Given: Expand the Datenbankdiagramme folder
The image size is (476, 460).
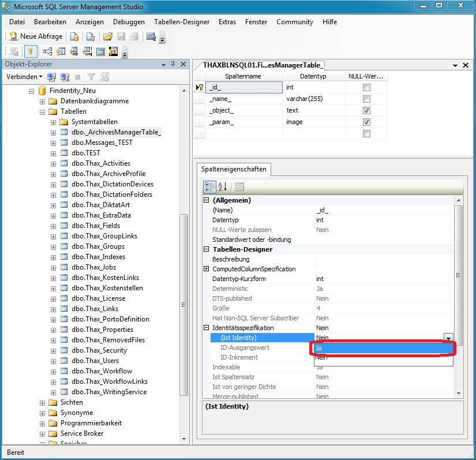Looking at the screenshot, I should tap(42, 102).
